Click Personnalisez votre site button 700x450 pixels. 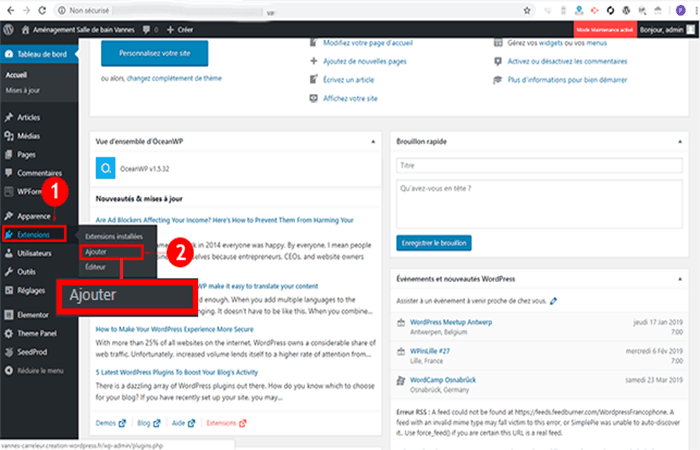click(154, 53)
